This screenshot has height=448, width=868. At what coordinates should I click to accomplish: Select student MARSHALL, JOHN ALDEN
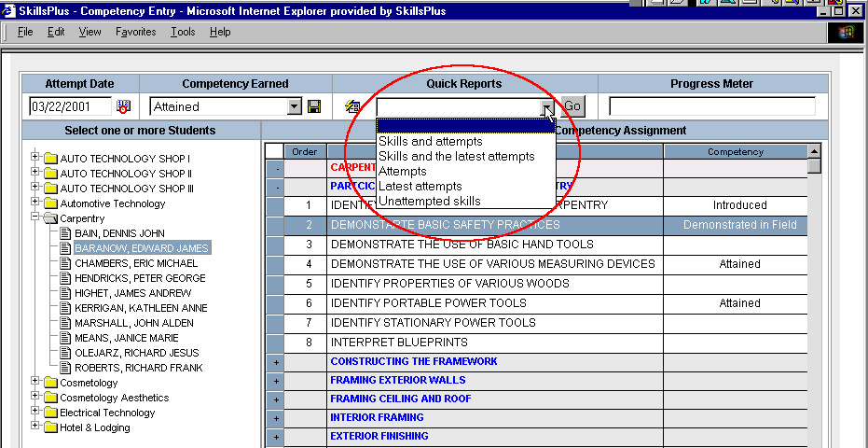point(134,323)
